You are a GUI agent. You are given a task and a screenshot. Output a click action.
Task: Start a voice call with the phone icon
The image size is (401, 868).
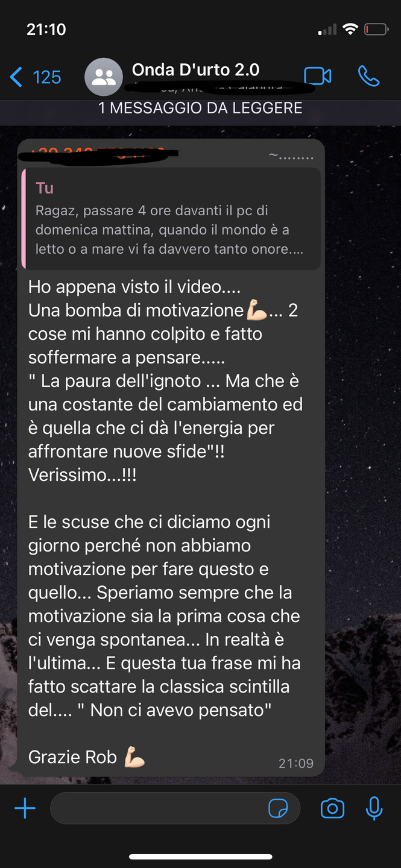point(368,76)
